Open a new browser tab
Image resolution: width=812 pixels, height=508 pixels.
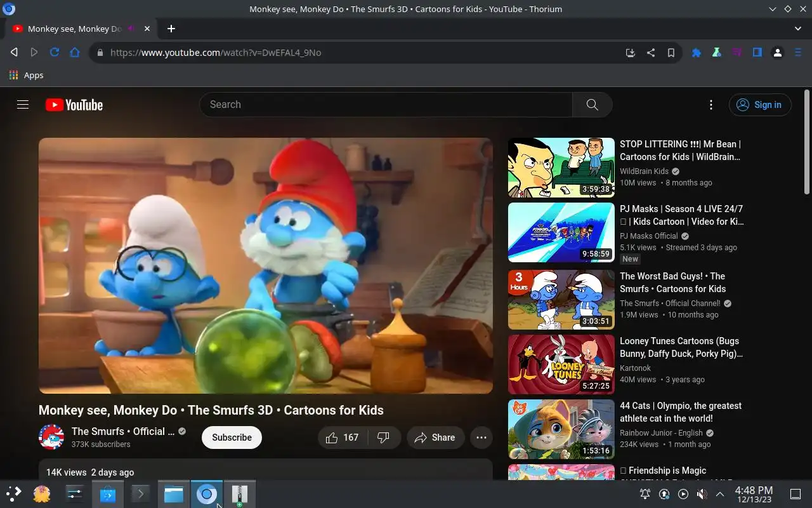[171, 29]
